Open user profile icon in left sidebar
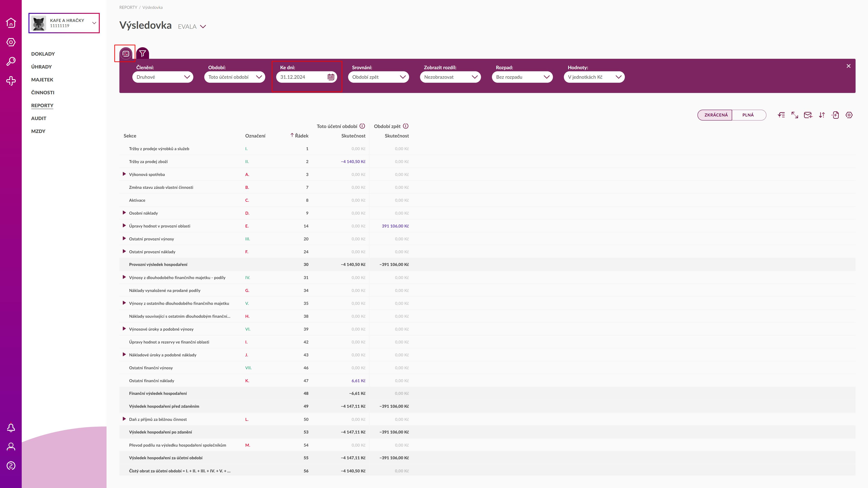The image size is (868, 488). pyautogui.click(x=11, y=447)
